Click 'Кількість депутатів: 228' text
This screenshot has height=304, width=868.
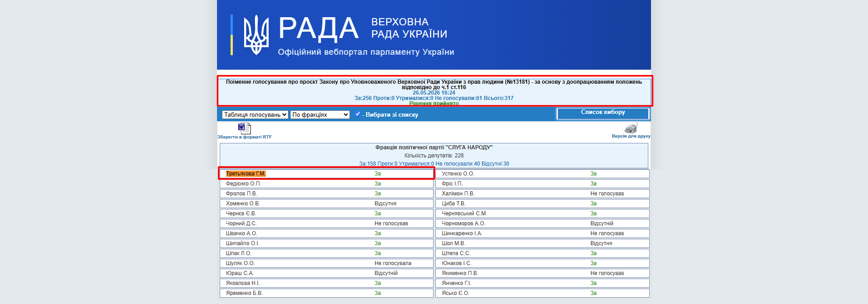pyautogui.click(x=434, y=156)
